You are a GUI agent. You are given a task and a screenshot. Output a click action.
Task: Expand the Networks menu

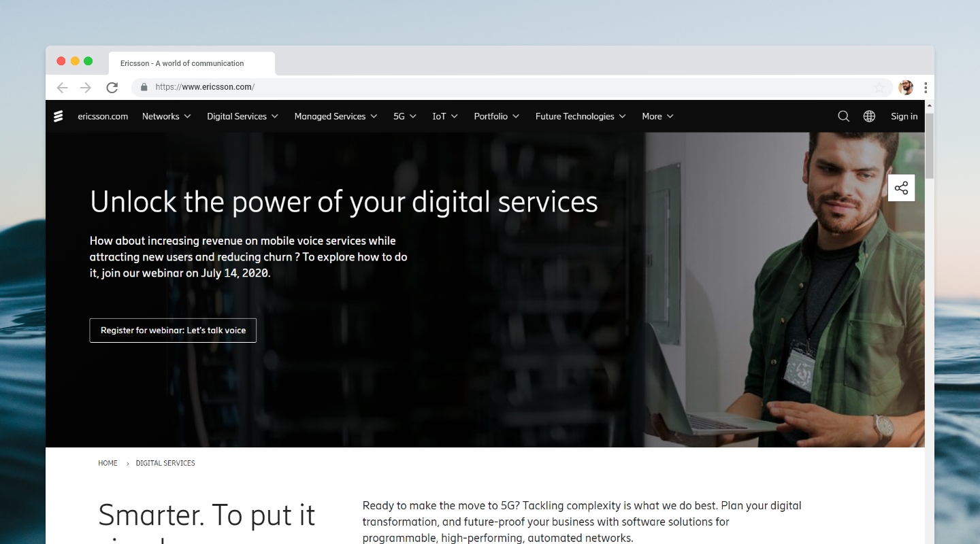167,116
